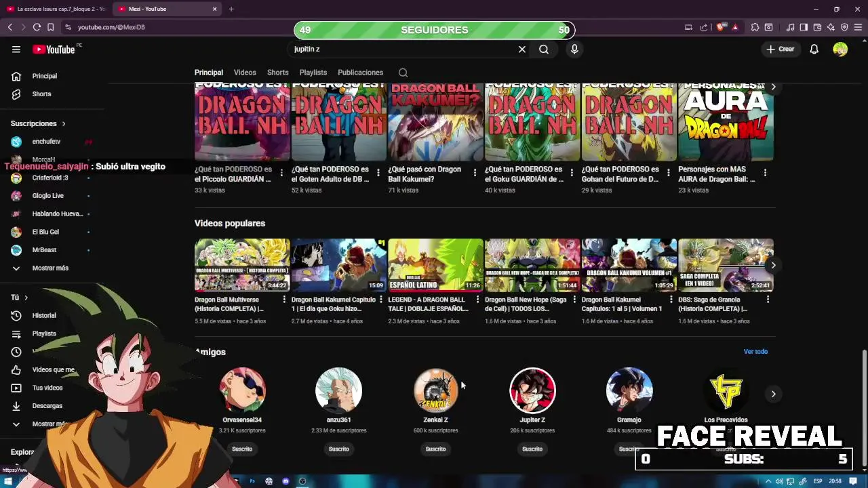Open the Dragon Ball Multiverse video thumbnail
This screenshot has width=868, height=488.
242,265
